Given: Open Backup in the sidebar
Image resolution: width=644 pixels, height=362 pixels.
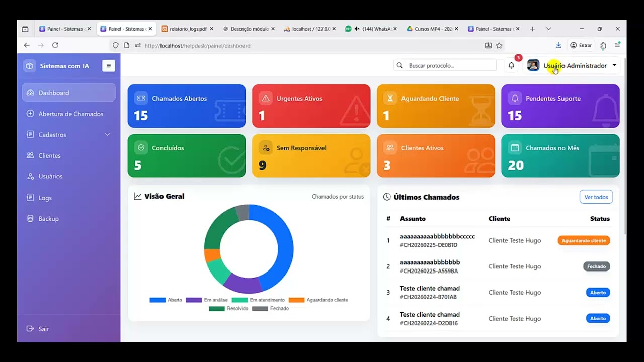Looking at the screenshot, I should pyautogui.click(x=69, y=219).
